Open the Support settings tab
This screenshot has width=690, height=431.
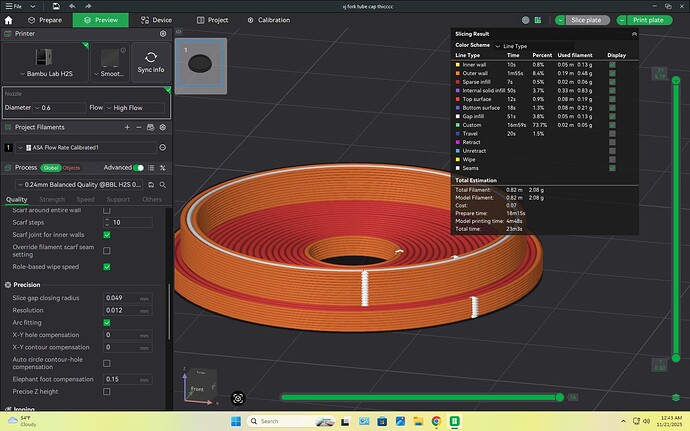(x=118, y=199)
